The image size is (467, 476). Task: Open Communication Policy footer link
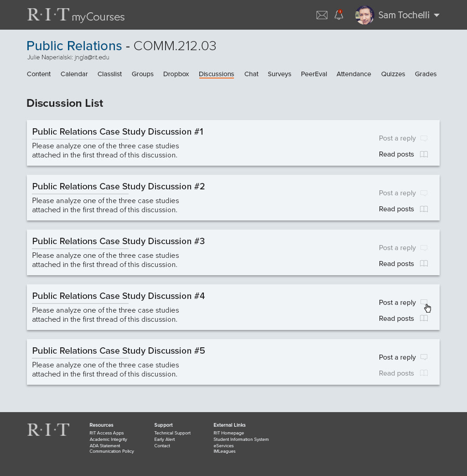click(x=112, y=451)
